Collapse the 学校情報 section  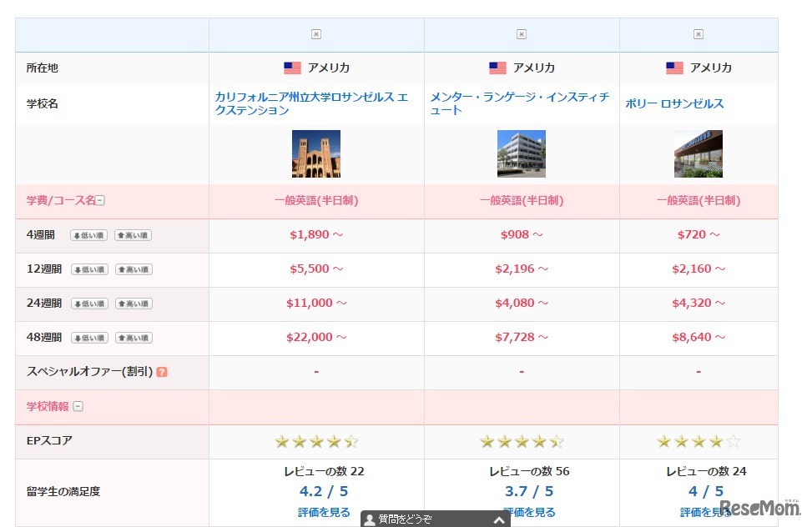[x=77, y=406]
